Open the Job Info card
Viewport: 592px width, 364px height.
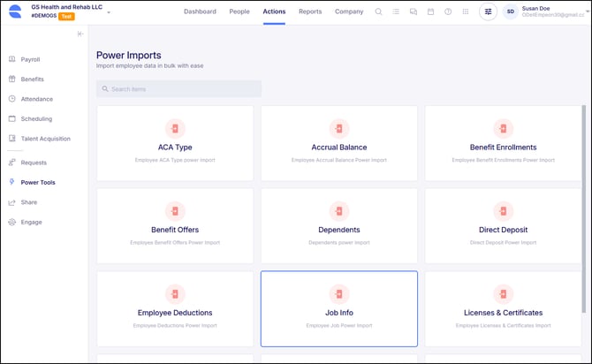click(339, 309)
